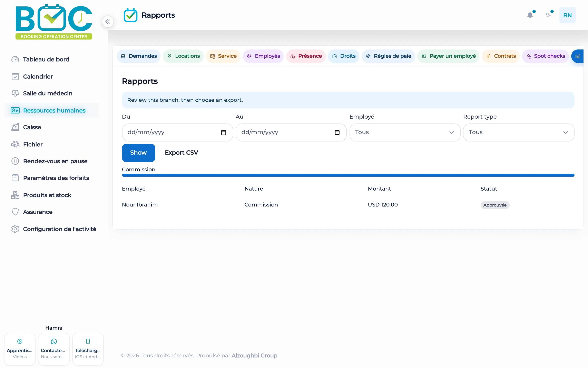The width and height of the screenshot is (588, 368).
Task: Click the BOC Booking Operation Center logo
Action: (x=54, y=22)
